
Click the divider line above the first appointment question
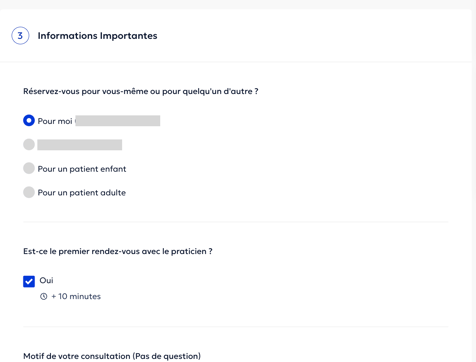click(x=236, y=221)
